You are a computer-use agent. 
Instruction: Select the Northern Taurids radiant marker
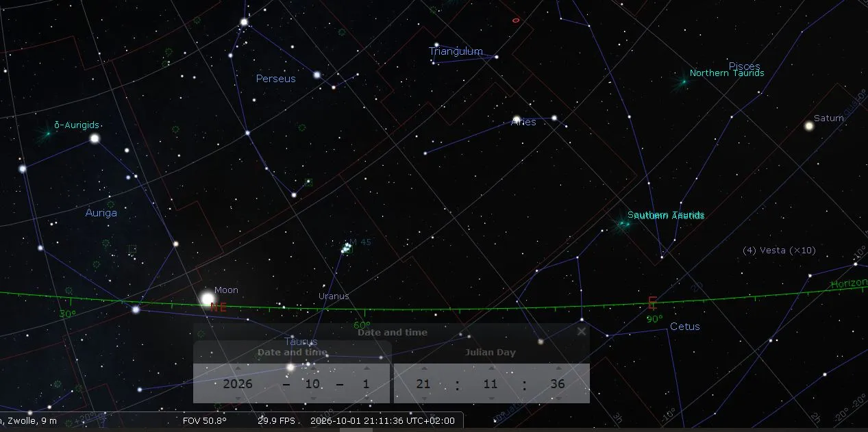coord(683,82)
